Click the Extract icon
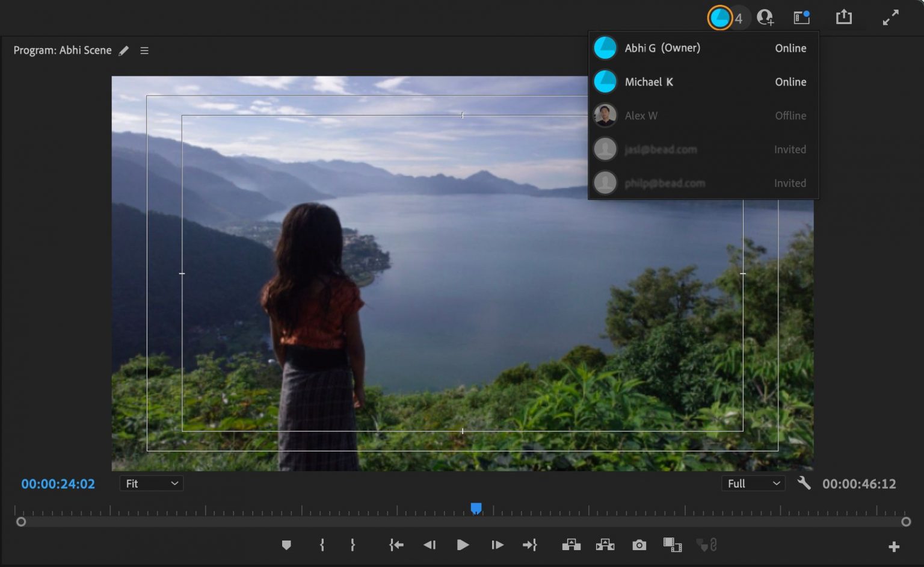The width and height of the screenshot is (924, 567). (605, 545)
